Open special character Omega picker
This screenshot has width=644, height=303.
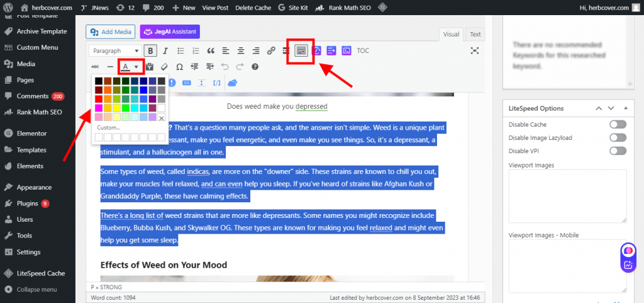tap(179, 67)
